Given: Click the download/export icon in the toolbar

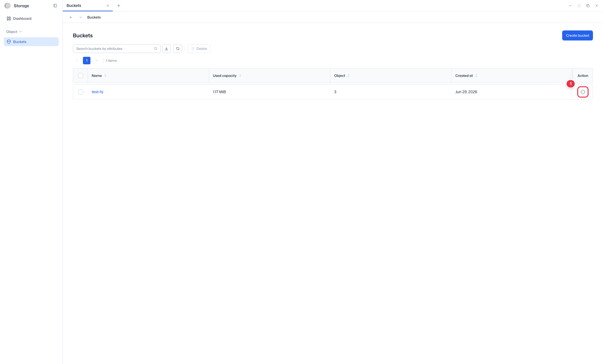Looking at the screenshot, I should 166,49.
